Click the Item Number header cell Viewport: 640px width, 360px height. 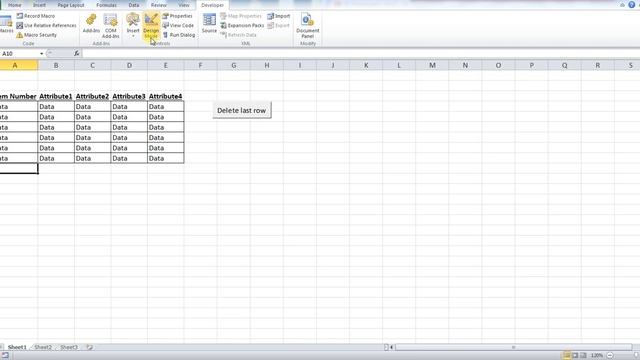point(19,96)
